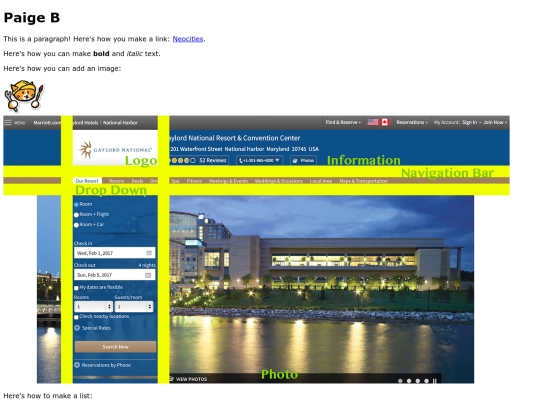Open the Maps & Transportation tab
This screenshot has height=405, width=540.
tap(364, 181)
